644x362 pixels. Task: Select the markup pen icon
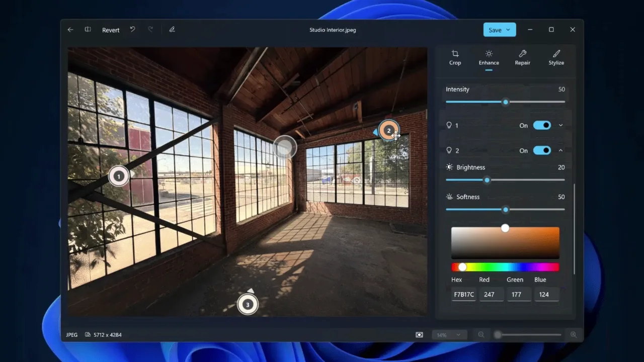172,30
